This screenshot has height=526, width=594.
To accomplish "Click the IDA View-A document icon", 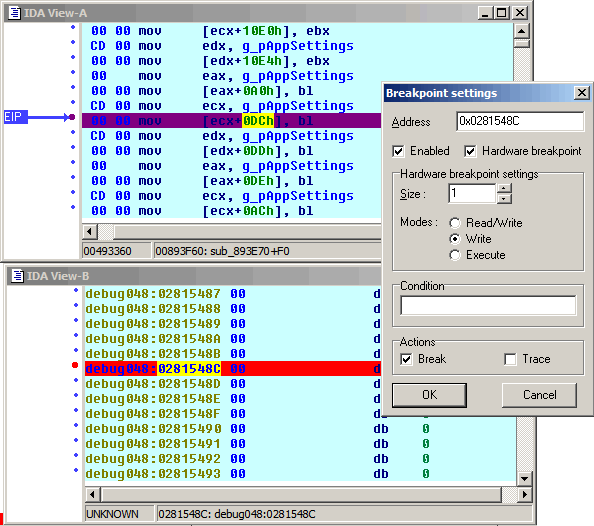I will (x=14, y=13).
